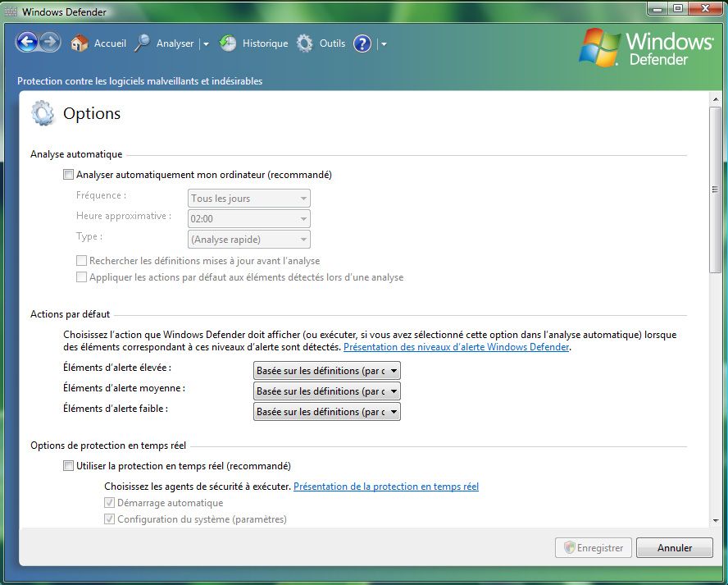Click the Options de protection en temps réel heading
Image resolution: width=728 pixels, height=585 pixels.
[108, 446]
